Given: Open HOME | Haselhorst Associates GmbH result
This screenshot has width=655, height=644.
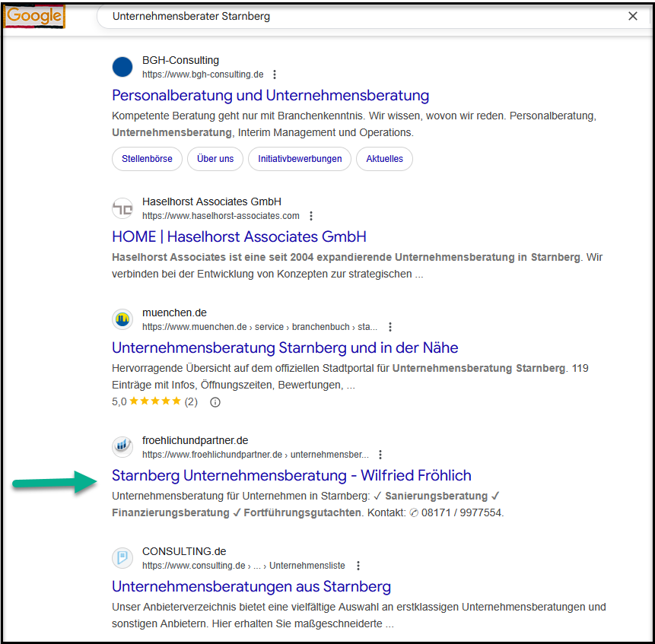Looking at the screenshot, I should tap(239, 236).
